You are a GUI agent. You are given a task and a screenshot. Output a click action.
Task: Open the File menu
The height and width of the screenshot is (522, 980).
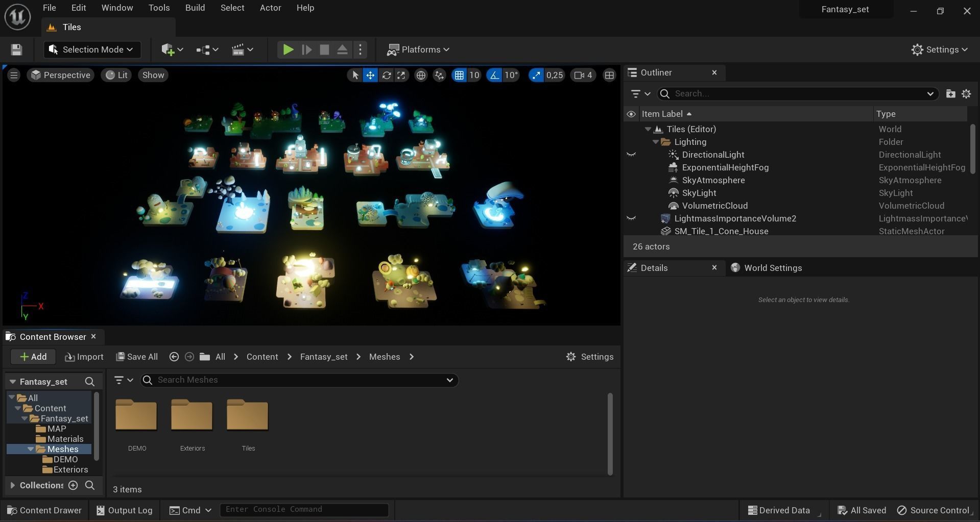[50, 8]
